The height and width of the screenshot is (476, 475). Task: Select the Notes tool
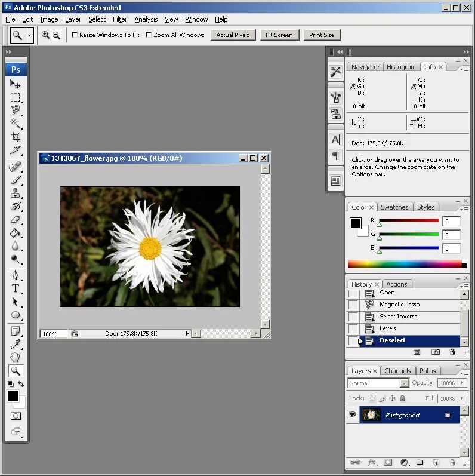(15, 331)
